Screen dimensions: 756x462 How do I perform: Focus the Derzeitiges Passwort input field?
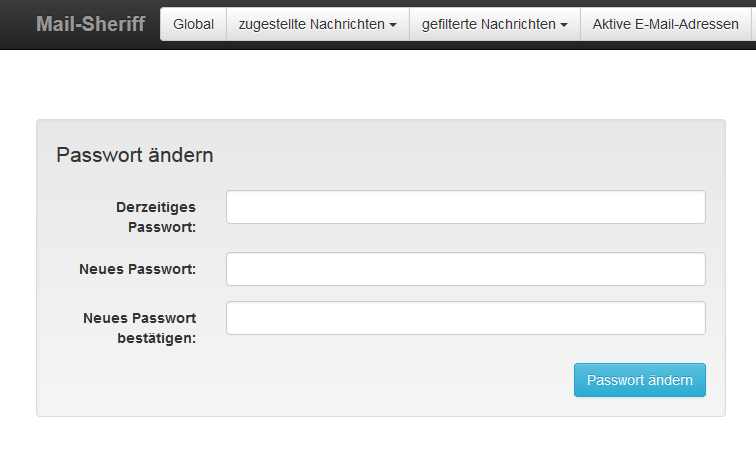click(x=466, y=207)
